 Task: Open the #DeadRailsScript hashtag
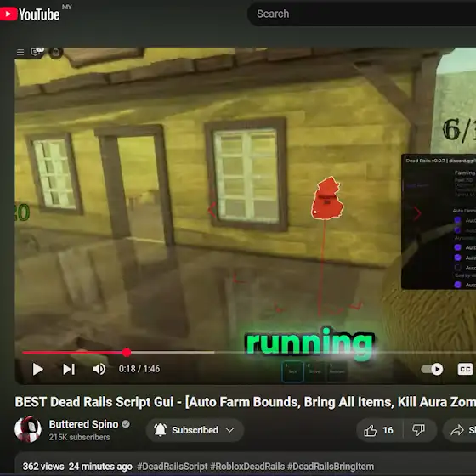tap(172, 467)
